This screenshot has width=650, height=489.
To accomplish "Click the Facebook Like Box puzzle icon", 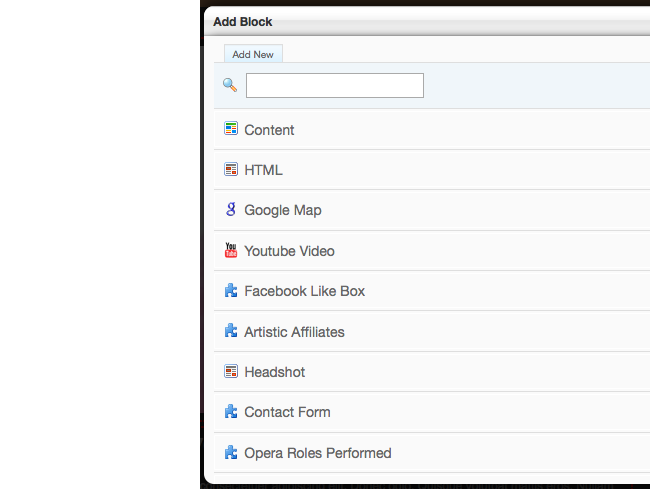I will tap(231, 290).
